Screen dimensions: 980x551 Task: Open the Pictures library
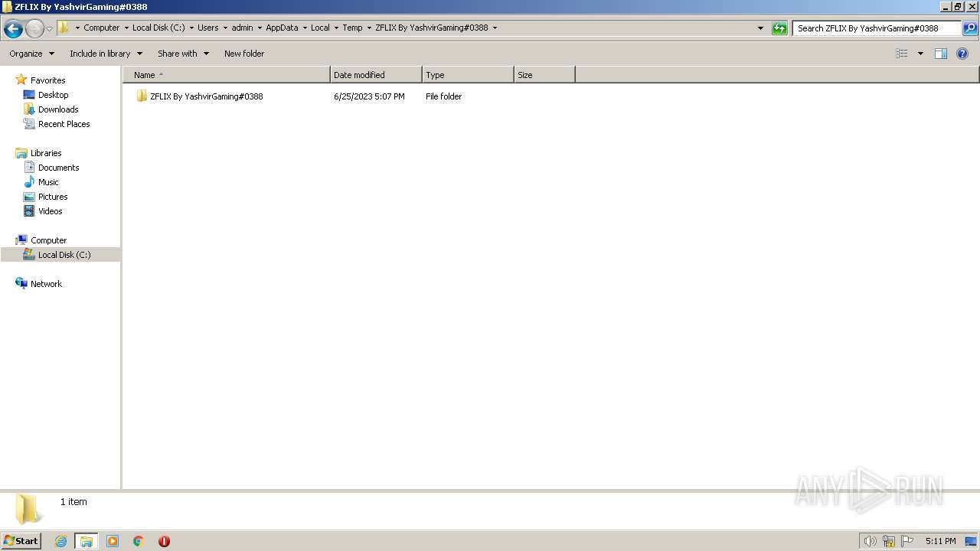coord(53,197)
